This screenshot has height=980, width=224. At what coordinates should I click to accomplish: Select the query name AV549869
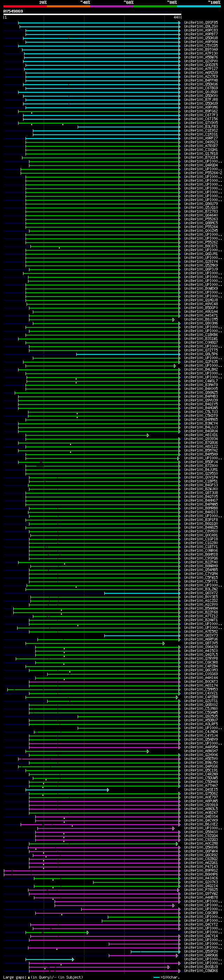[x=13, y=12]
